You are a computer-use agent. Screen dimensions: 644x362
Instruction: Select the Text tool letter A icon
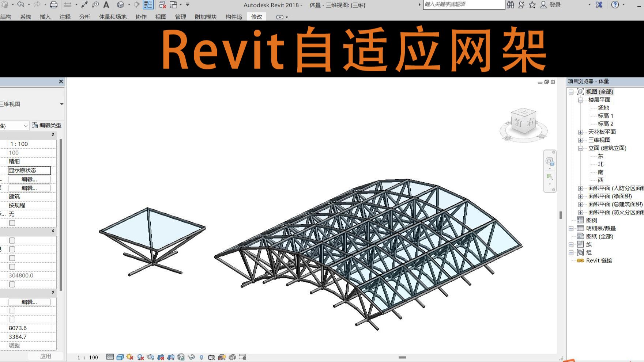coord(106,5)
